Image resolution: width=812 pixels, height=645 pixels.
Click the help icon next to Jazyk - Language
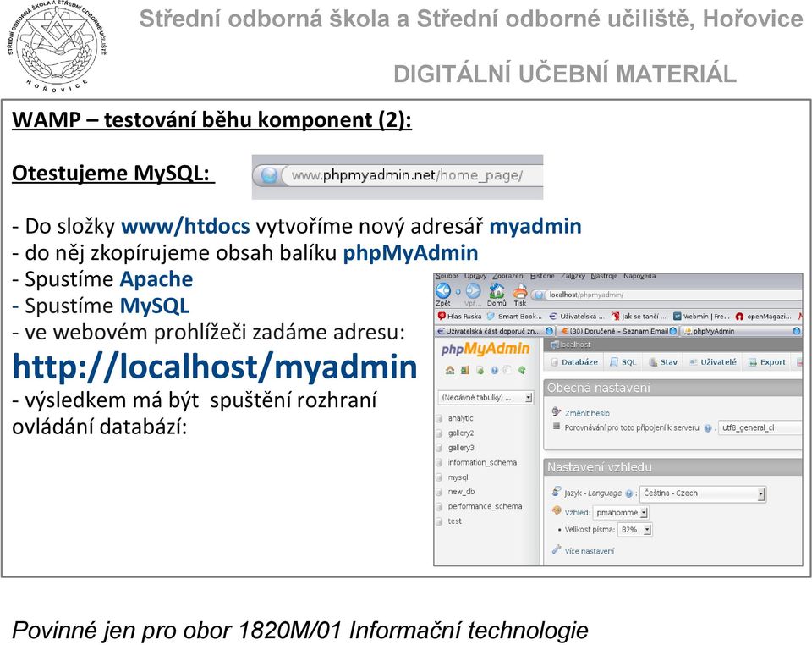pyautogui.click(x=628, y=493)
